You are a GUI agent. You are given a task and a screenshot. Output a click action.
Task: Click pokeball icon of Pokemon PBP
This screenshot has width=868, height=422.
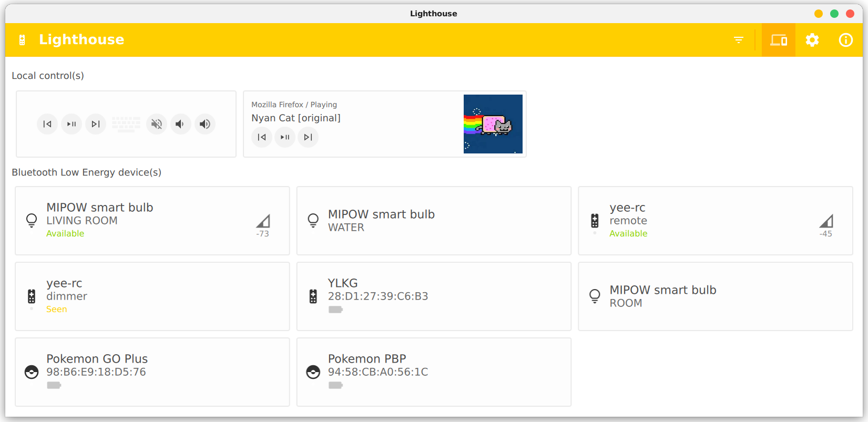pyautogui.click(x=313, y=372)
